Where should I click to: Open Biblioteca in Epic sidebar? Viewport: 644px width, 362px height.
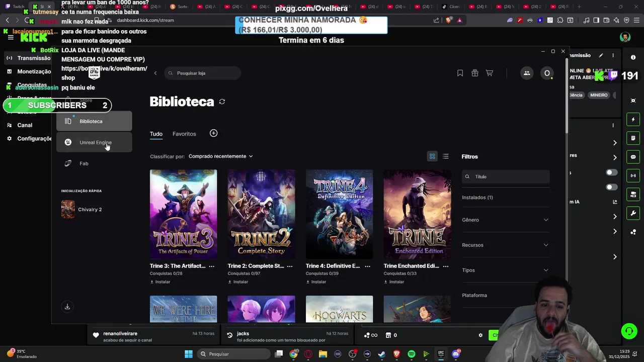94,121
